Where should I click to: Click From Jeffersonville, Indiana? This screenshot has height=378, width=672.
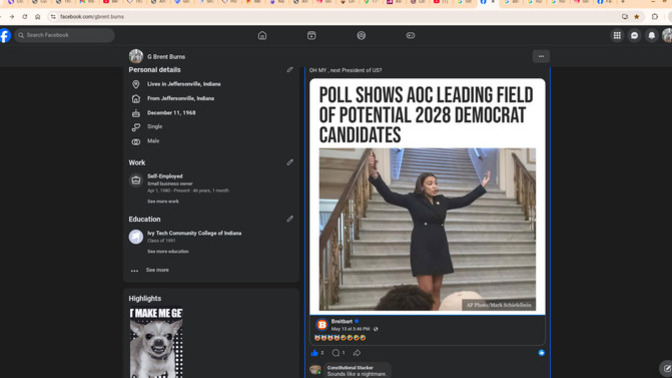[x=181, y=98]
